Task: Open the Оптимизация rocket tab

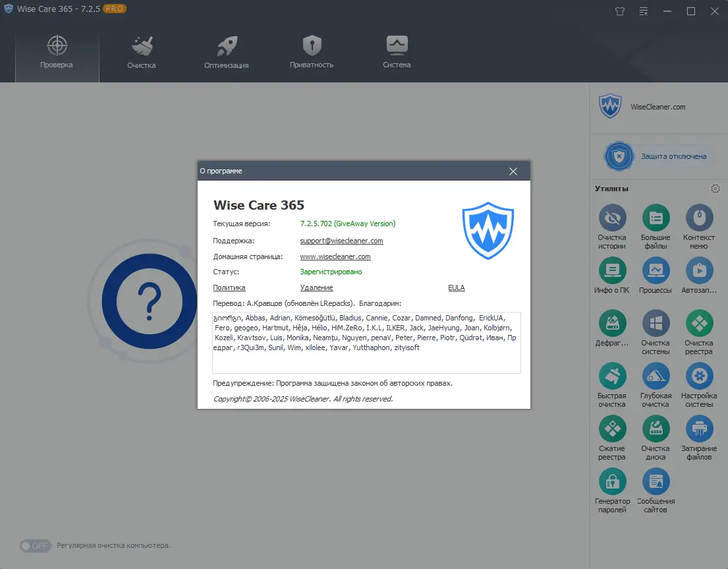Action: (227, 53)
